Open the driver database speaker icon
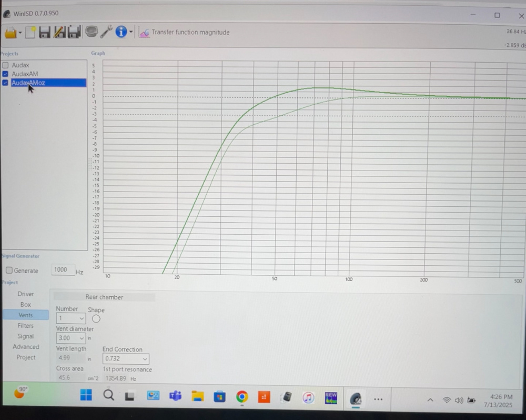526x420 pixels. (x=92, y=32)
